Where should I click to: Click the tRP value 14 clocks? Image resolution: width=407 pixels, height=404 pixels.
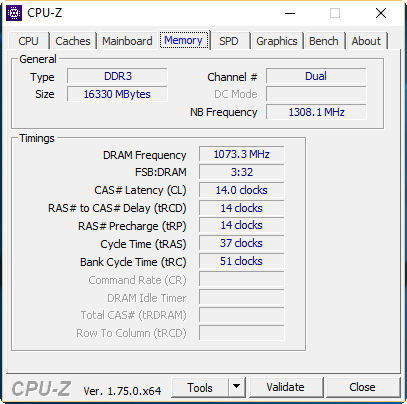242,225
